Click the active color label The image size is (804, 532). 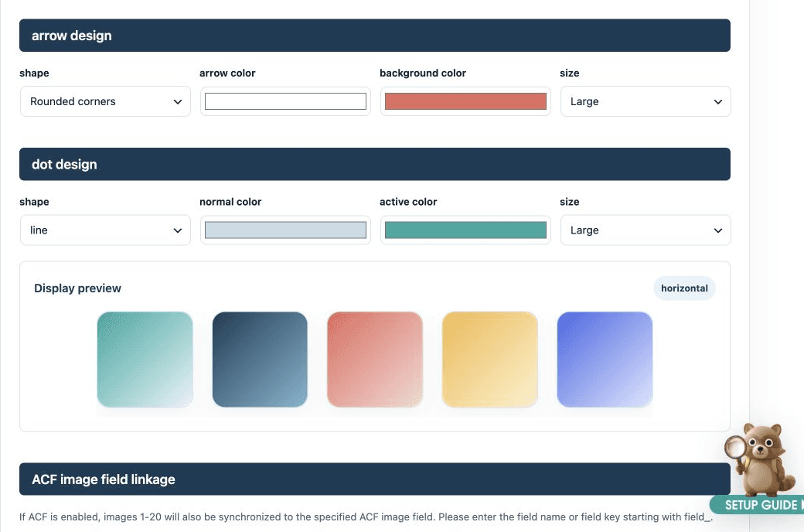click(408, 202)
